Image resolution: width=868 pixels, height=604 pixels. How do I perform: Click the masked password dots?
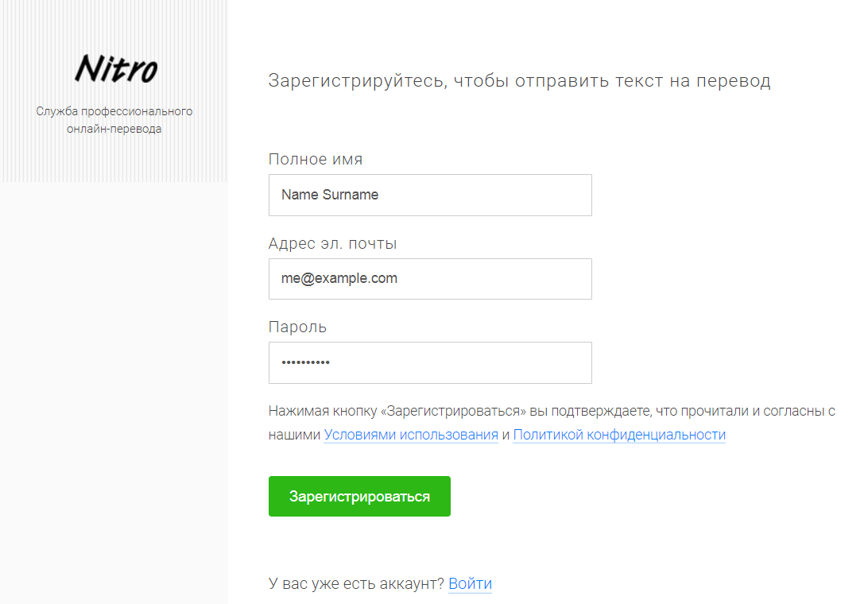pyautogui.click(x=305, y=362)
